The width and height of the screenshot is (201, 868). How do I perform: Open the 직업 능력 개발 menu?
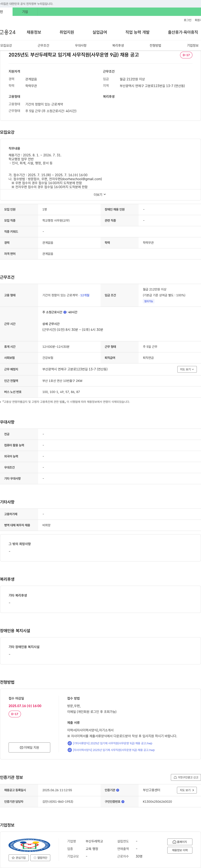coord(137,32)
